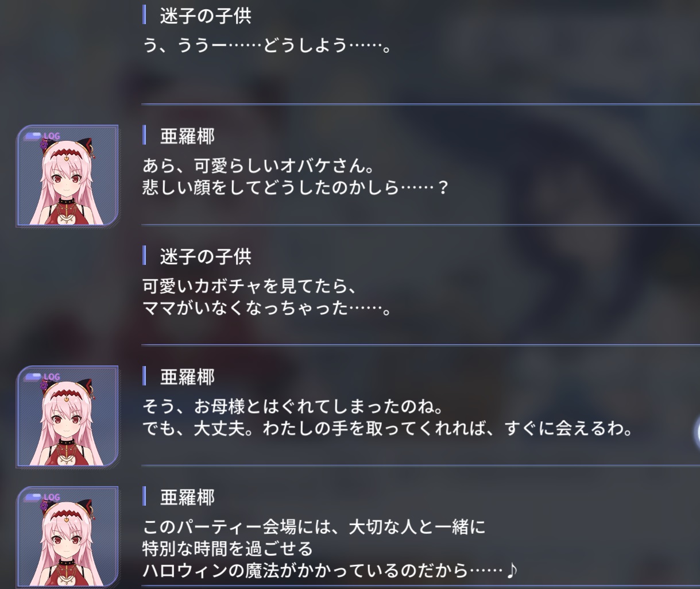Replay the line でも、大丈夫。わたしの手を取って
The width and height of the screenshot is (700, 589).
(387, 428)
